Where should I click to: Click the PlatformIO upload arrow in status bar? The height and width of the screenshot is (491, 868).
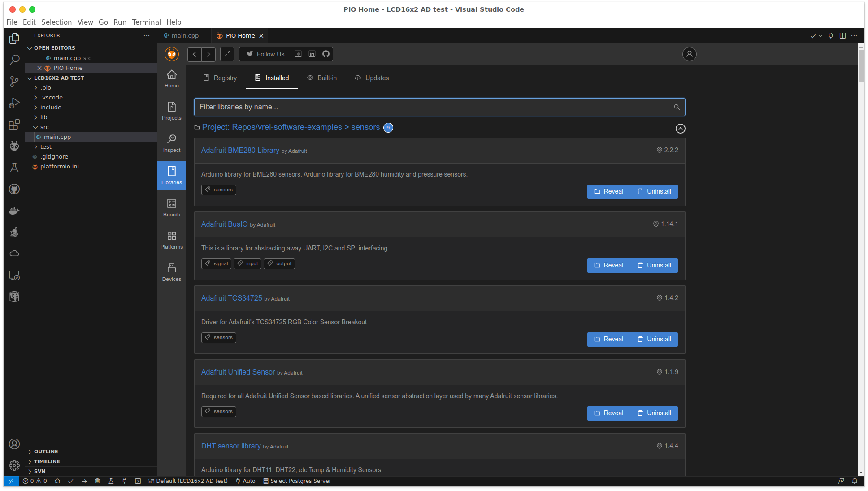point(84,481)
